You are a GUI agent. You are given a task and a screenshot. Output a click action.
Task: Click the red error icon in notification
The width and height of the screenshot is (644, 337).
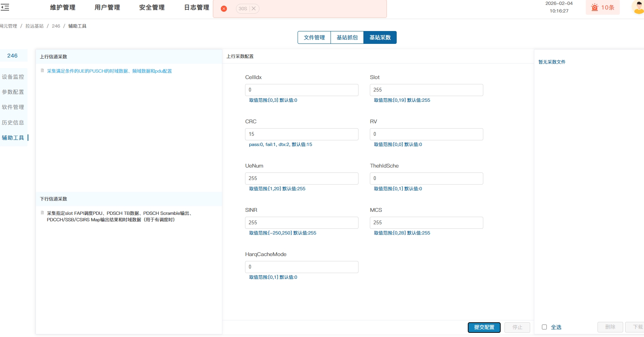[224, 9]
